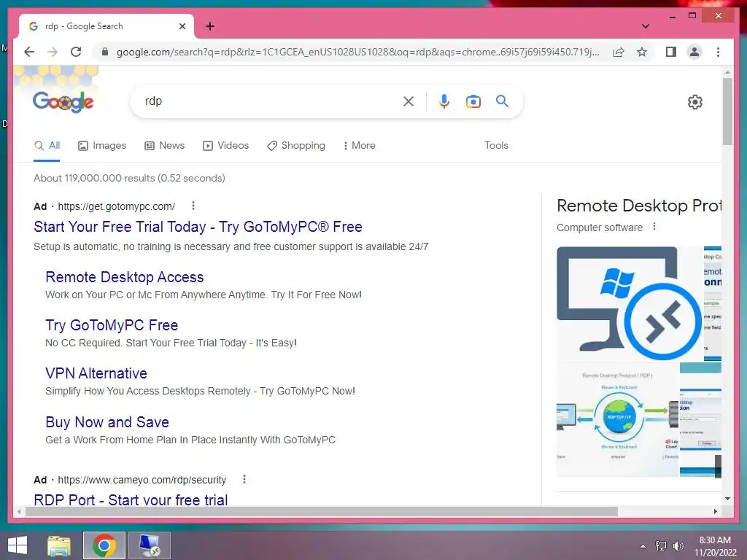Viewport: 747px width, 560px height.
Task: Click the Google doodle logo
Action: click(x=63, y=101)
